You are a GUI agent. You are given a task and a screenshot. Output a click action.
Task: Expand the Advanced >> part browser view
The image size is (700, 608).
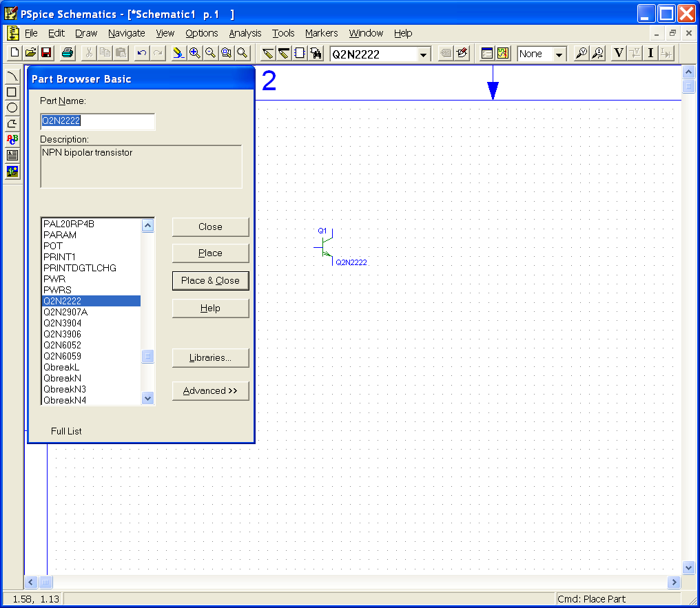tap(210, 391)
